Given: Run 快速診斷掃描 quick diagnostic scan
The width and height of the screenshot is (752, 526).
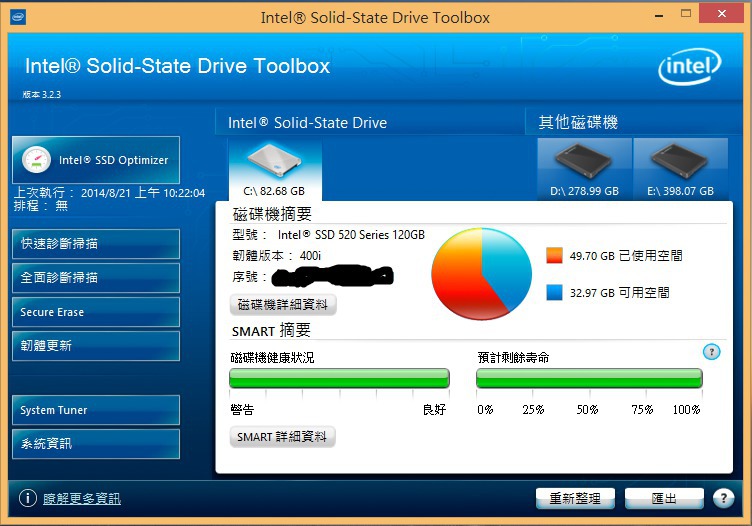Looking at the screenshot, I should (96, 244).
